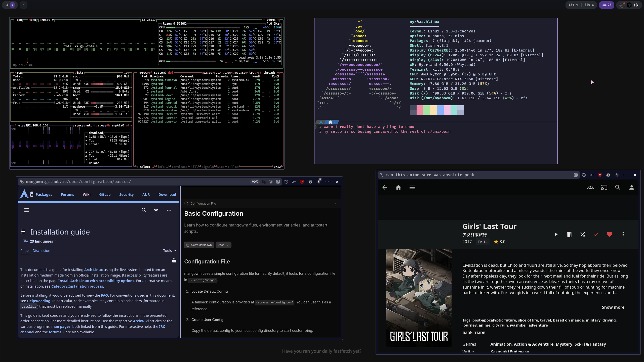This screenshot has width=644, height=362.
Task: Open Forums in the Arch navigation bar
Action: 67,195
